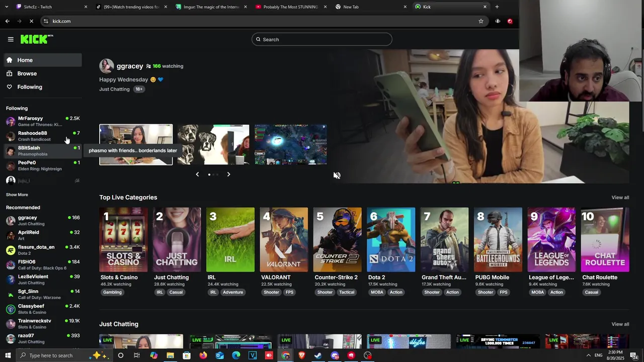Go to previous featured carousel slide

(197, 174)
